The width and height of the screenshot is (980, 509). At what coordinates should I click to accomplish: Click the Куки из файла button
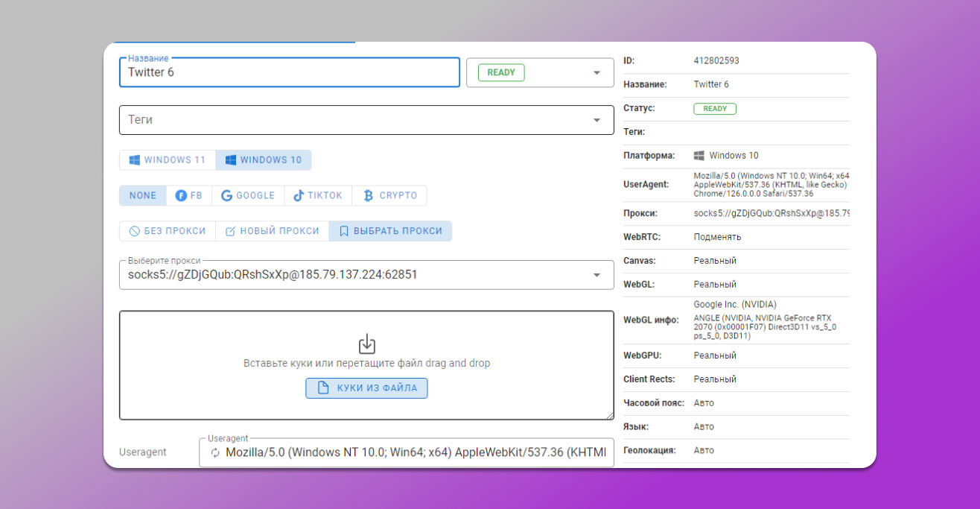[x=366, y=388]
